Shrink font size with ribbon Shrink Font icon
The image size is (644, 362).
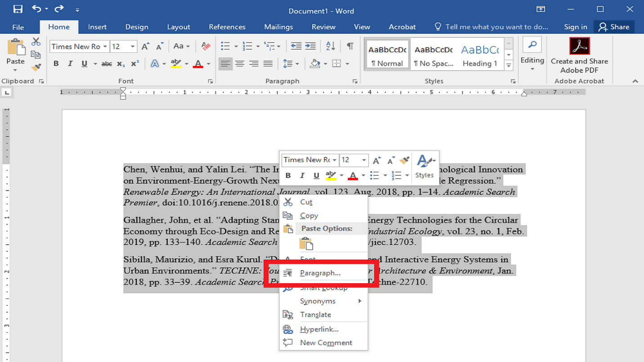(160, 46)
